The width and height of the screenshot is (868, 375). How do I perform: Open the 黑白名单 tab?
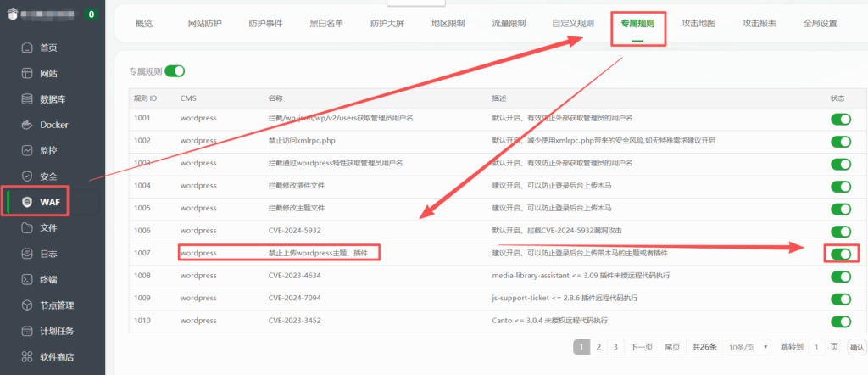click(326, 23)
